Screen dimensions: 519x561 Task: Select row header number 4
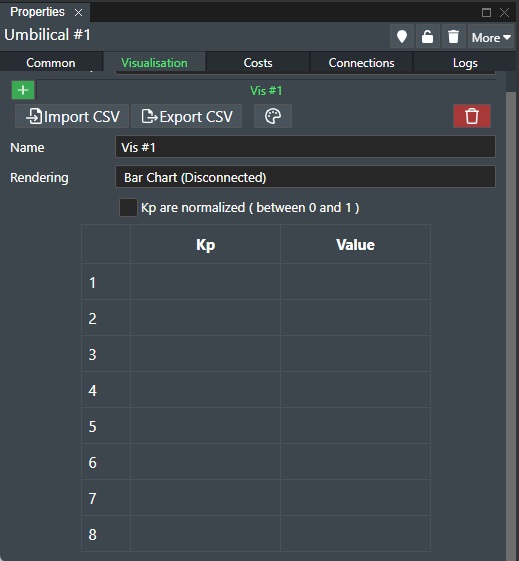pyautogui.click(x=106, y=390)
